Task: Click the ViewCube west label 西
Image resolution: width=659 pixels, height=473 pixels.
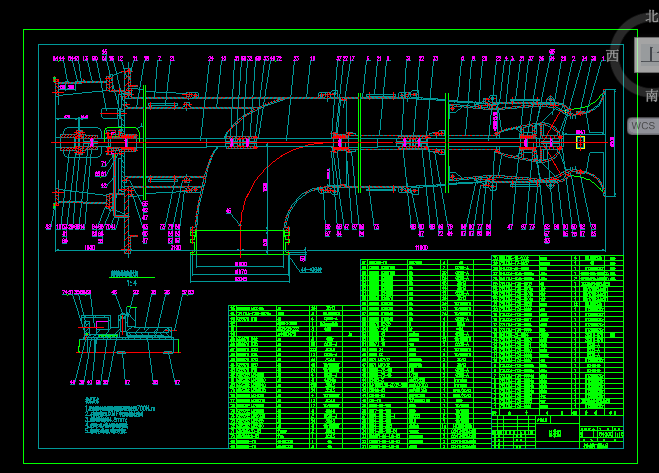Action: click(x=612, y=56)
